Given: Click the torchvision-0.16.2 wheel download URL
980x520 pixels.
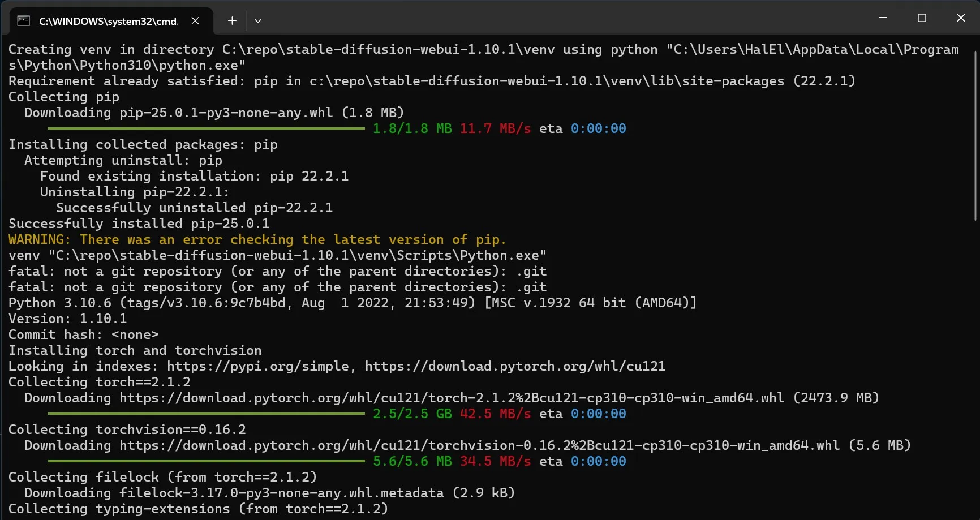Looking at the screenshot, I should 479,445.
